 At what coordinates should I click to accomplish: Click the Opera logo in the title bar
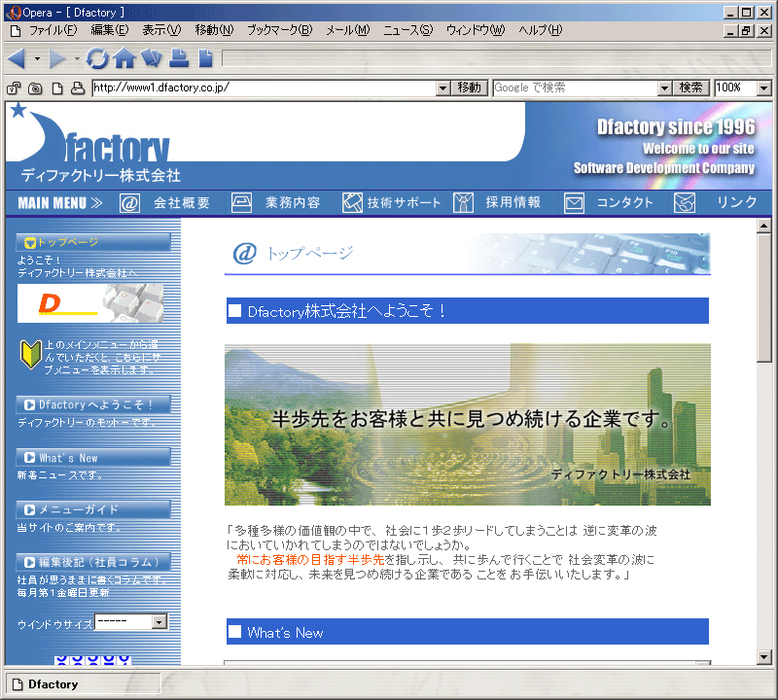point(14,12)
